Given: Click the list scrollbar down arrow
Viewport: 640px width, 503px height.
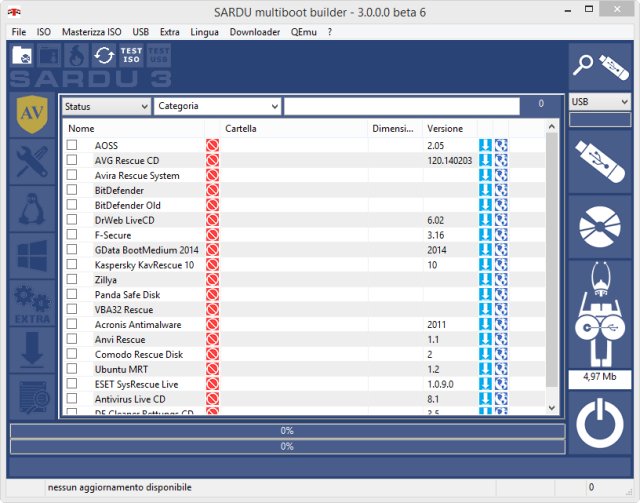Looking at the screenshot, I should [x=552, y=407].
